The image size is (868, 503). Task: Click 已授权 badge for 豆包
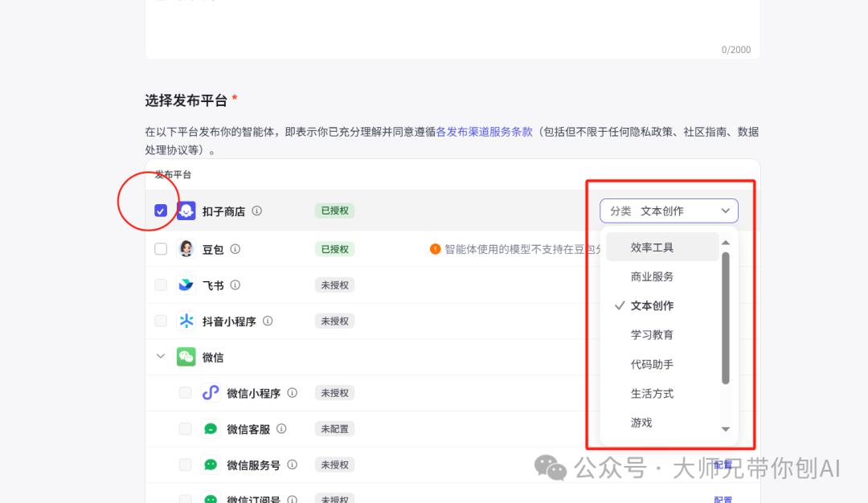pyautogui.click(x=334, y=249)
